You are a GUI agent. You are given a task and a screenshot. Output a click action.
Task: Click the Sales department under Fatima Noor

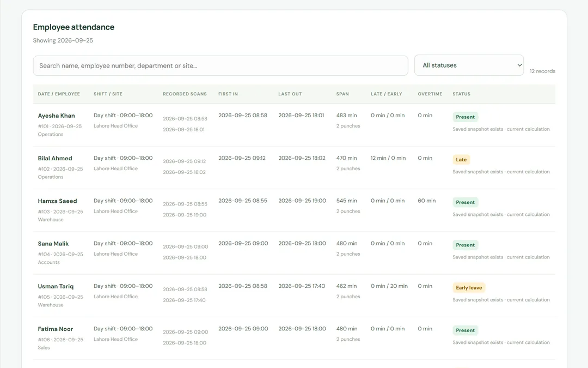coord(44,348)
